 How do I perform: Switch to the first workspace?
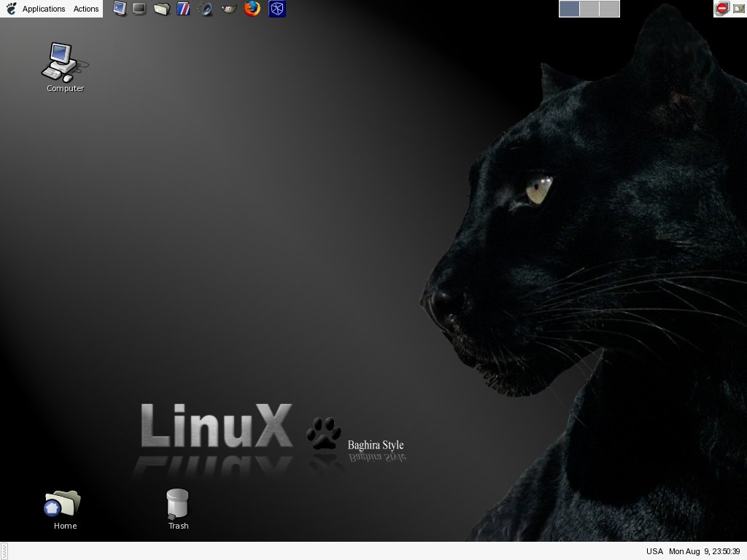pyautogui.click(x=569, y=9)
